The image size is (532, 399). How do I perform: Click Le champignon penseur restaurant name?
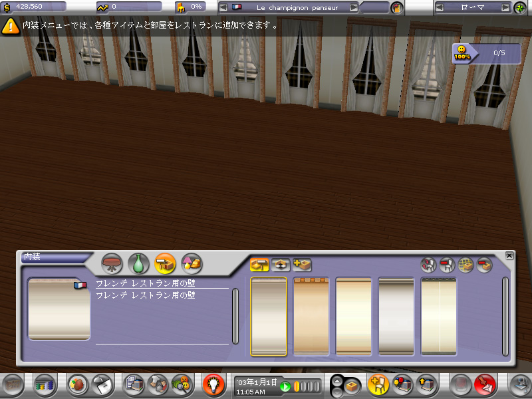297,7
